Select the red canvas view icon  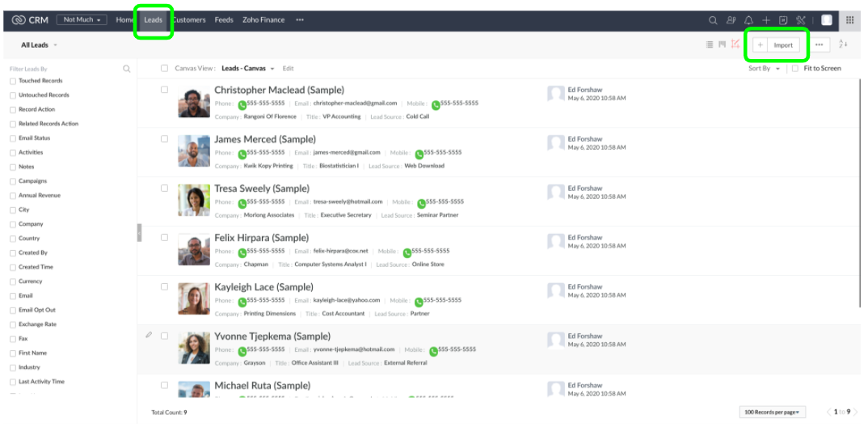[x=735, y=44]
